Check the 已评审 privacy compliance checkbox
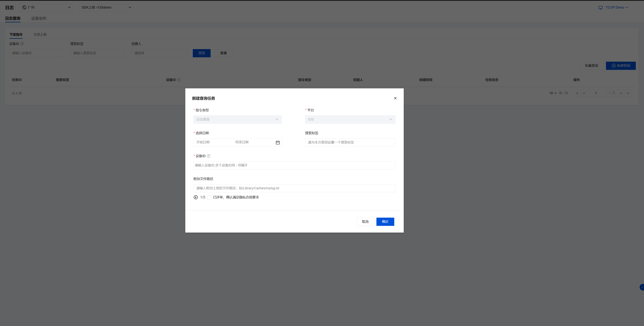The height and width of the screenshot is (326, 644). 210,197
